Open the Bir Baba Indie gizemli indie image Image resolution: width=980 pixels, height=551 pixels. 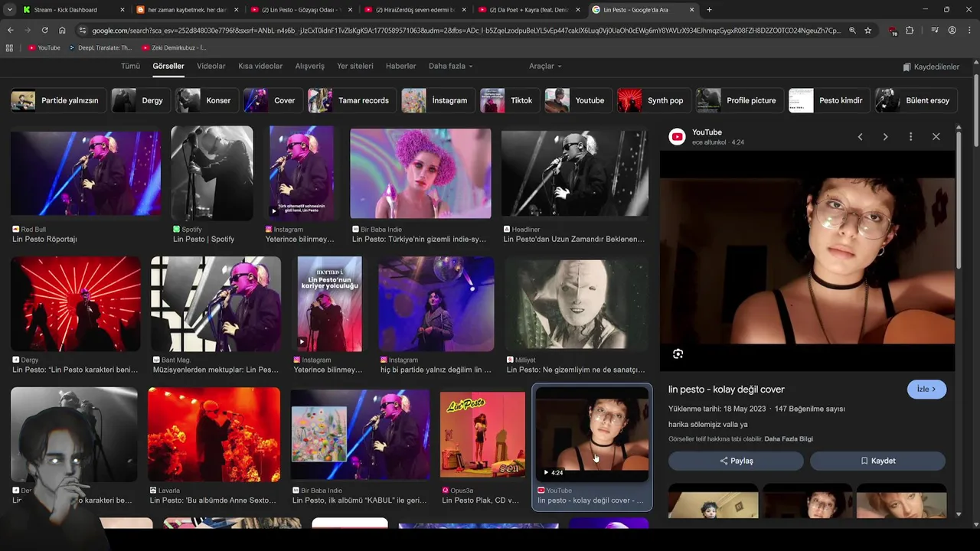420,173
